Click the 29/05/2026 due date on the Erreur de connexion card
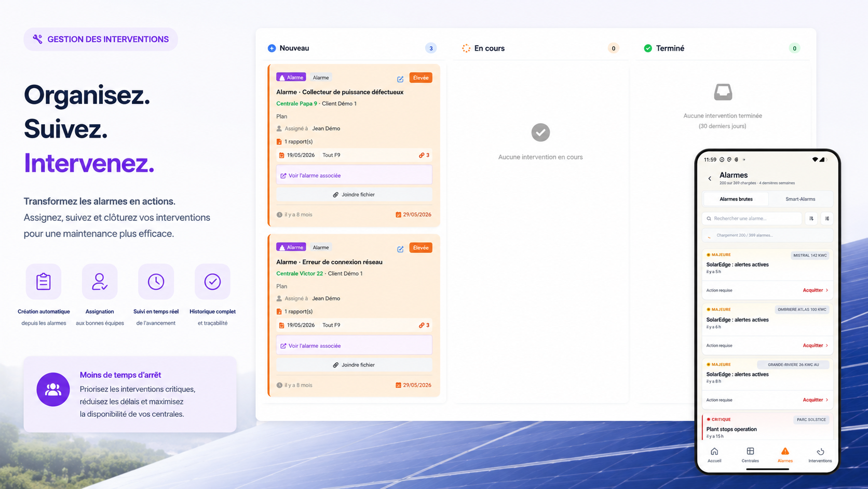 414,385
